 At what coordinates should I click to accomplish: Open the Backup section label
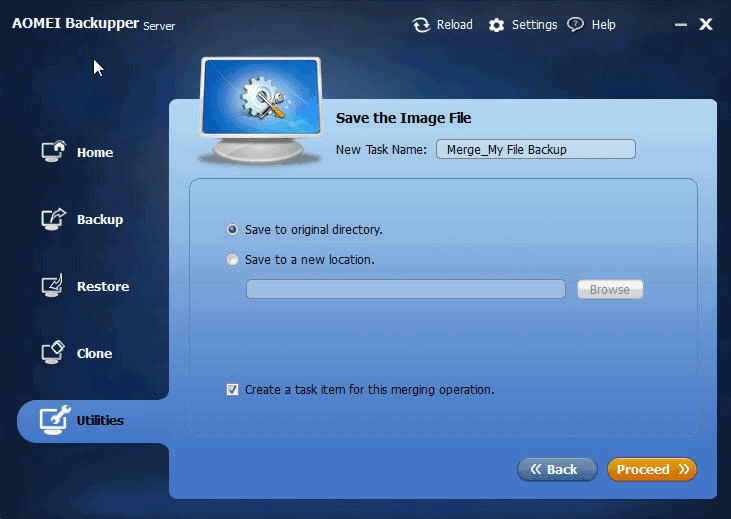(x=100, y=220)
